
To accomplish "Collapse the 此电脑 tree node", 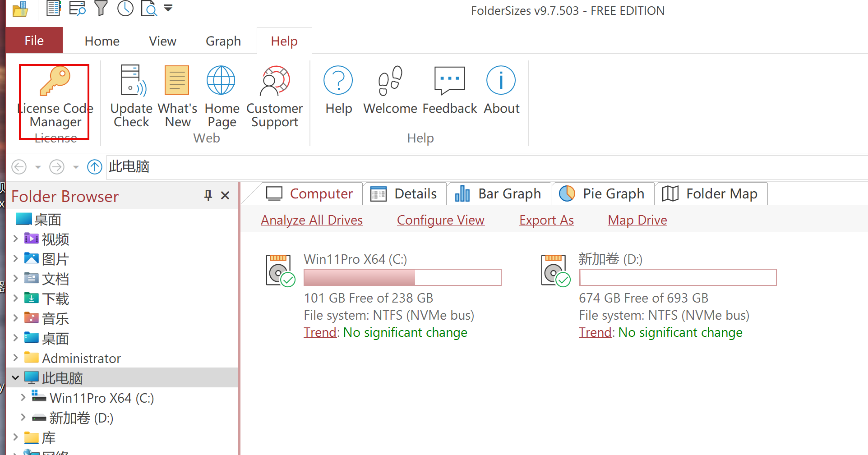I will (15, 378).
